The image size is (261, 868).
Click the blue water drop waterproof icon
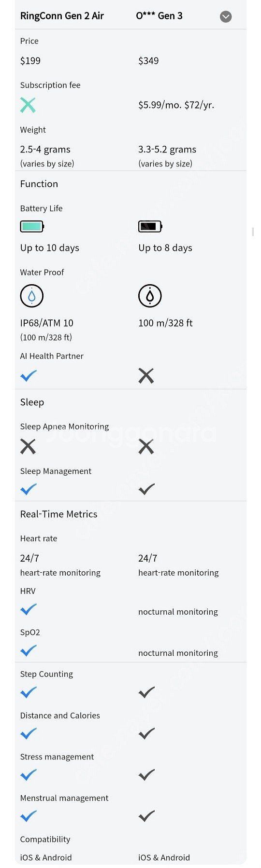click(32, 296)
